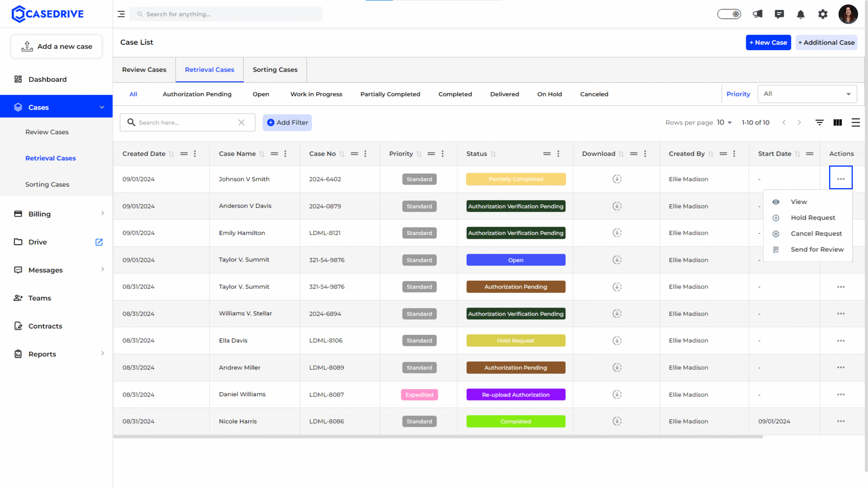This screenshot has height=488, width=868.
Task: Click the horizontal table scrollbar
Action: pos(438,437)
